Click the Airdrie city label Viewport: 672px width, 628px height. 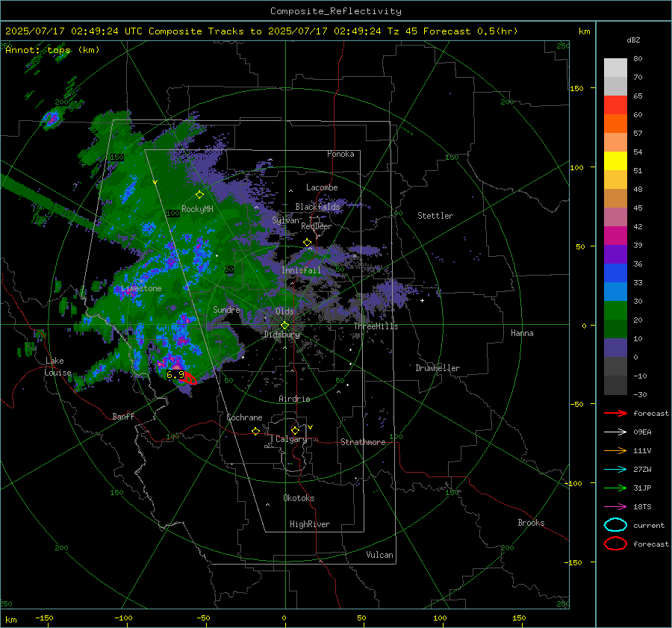[294, 399]
